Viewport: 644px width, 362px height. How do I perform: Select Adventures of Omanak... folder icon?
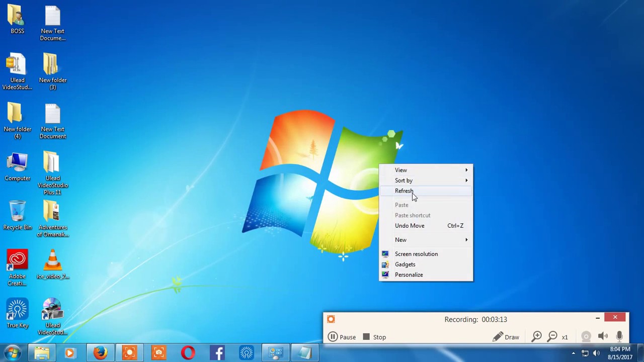pyautogui.click(x=52, y=219)
